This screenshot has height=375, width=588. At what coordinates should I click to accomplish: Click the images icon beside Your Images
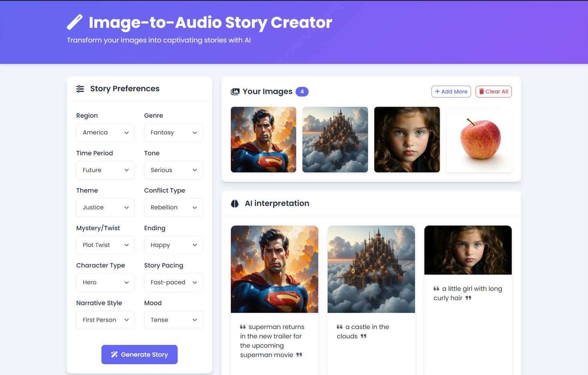235,92
